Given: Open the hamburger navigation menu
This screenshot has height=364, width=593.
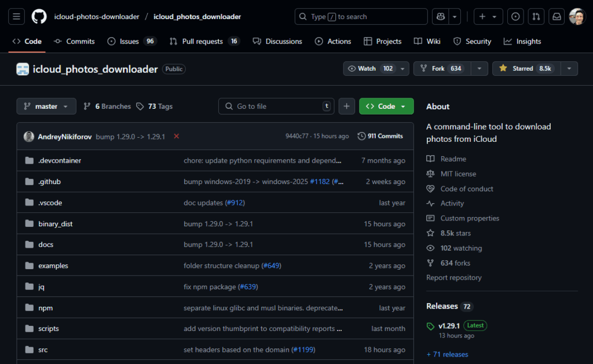Looking at the screenshot, I should click(x=16, y=17).
